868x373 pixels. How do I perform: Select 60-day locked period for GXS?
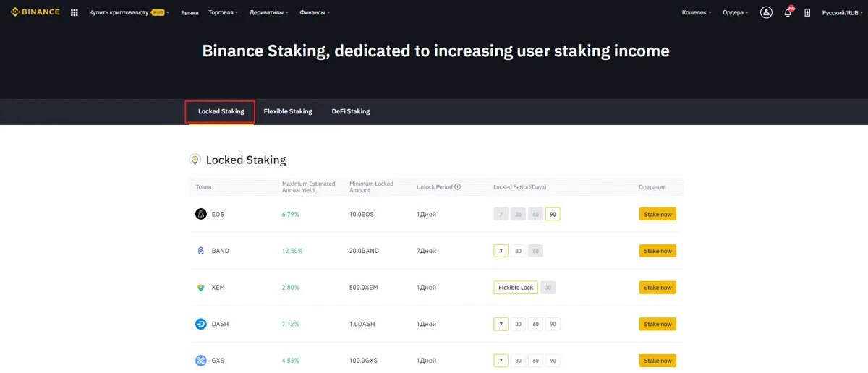click(x=535, y=360)
